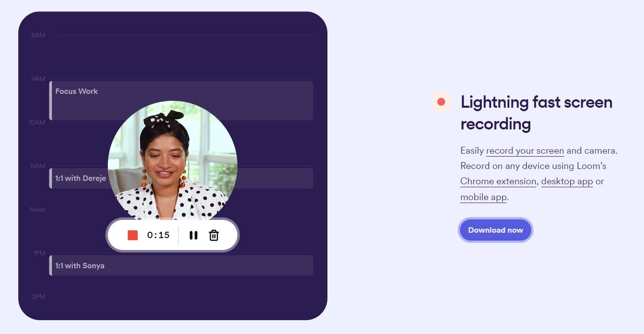Screen dimensions: 644x334
Task: Click the 8AM time label
Action: (x=38, y=36)
